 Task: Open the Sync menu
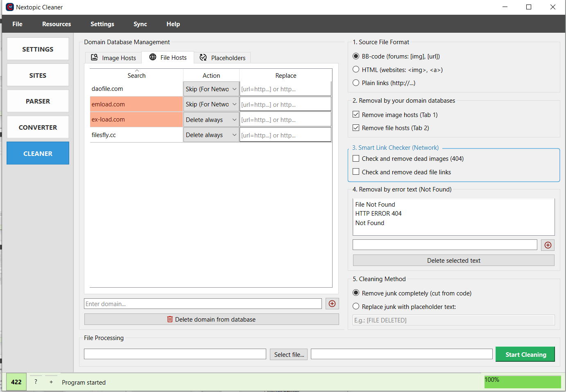[x=140, y=24]
